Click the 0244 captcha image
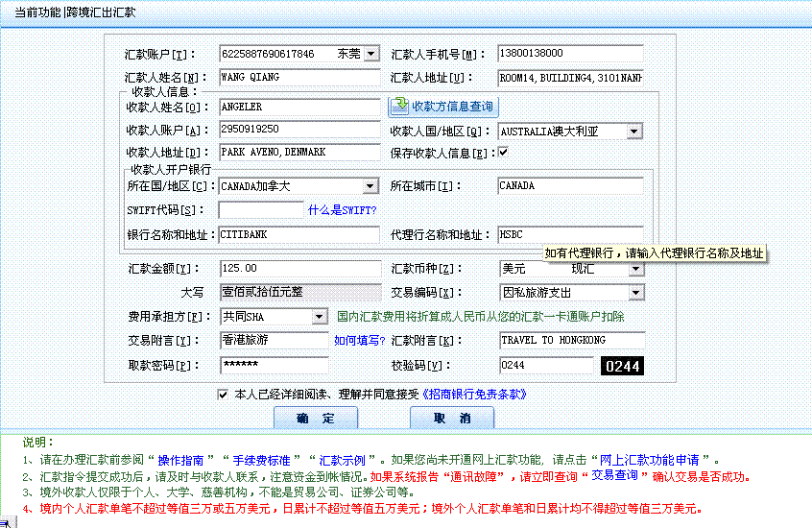Screen dimensions: 812x528 coord(622,366)
